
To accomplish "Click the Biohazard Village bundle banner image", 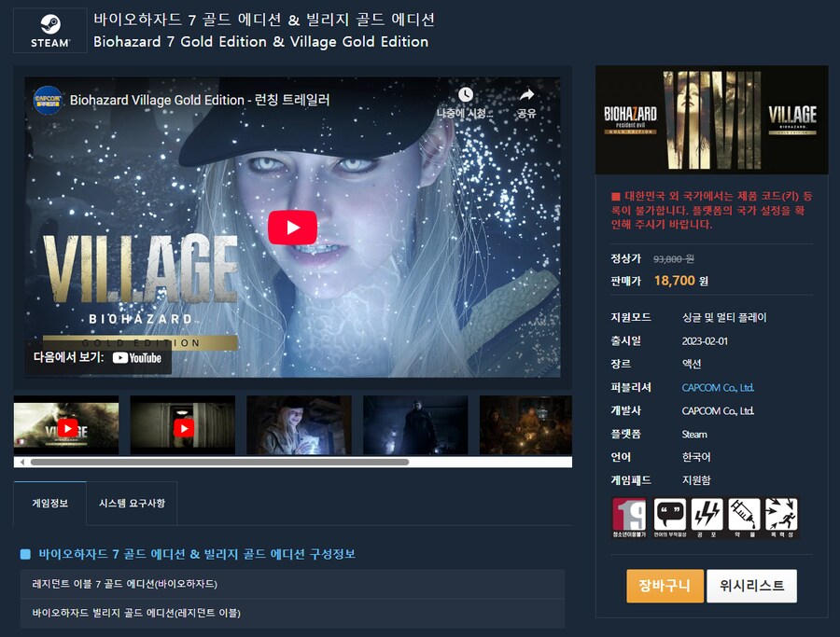I will pyautogui.click(x=712, y=120).
